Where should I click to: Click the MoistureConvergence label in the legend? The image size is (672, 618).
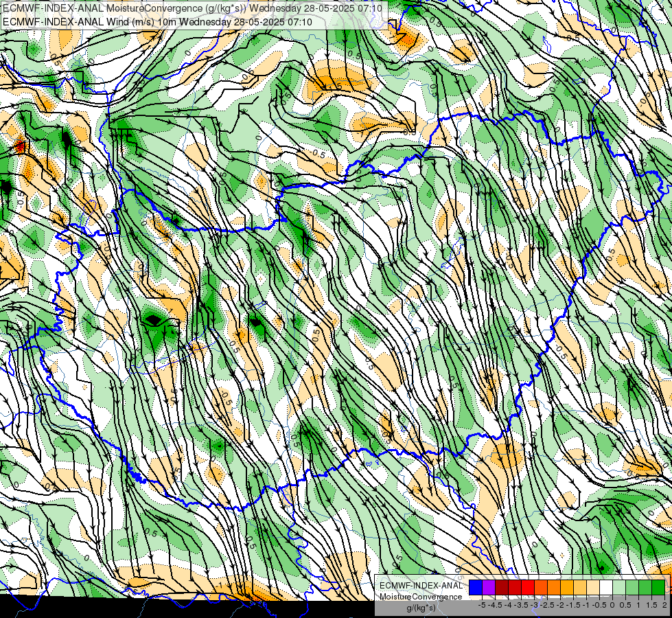click(421, 597)
